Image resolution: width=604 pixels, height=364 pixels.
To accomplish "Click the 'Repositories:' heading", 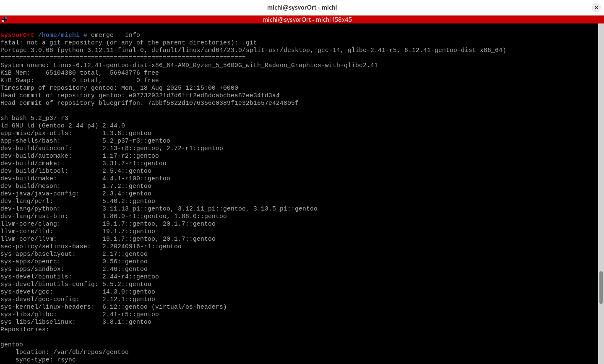I will pyautogui.click(x=25, y=330).
